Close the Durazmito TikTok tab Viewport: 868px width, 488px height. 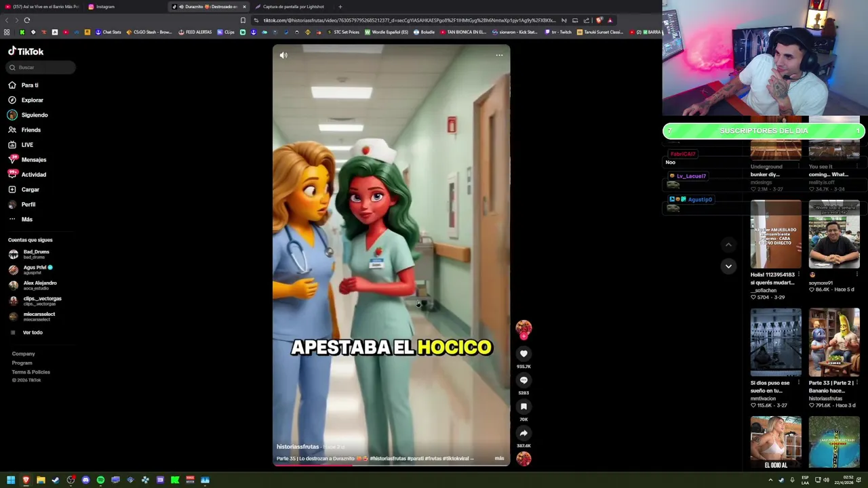tap(244, 7)
